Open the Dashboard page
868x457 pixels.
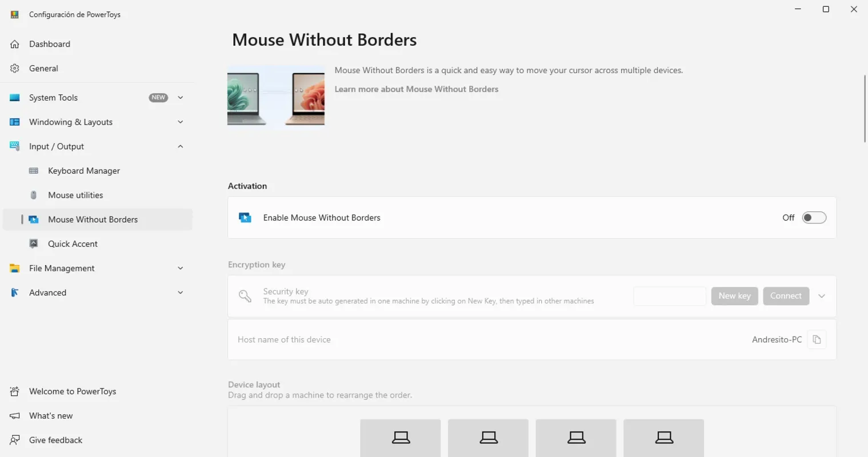(x=98, y=44)
